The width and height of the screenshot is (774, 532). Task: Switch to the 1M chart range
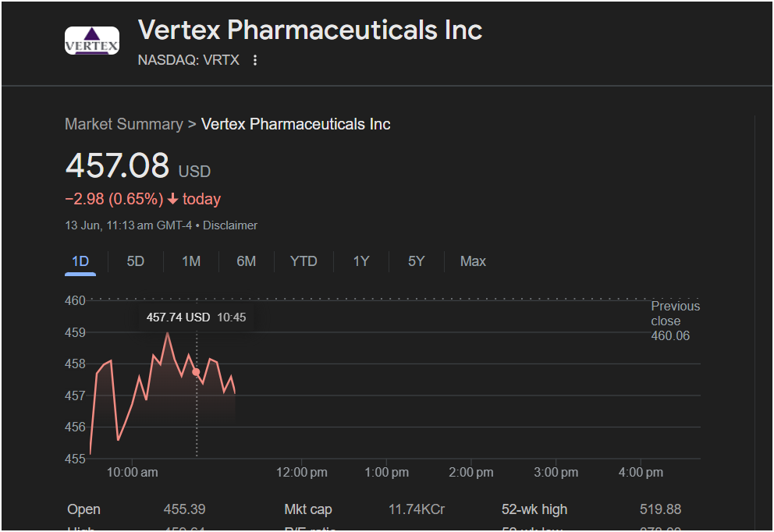(191, 261)
